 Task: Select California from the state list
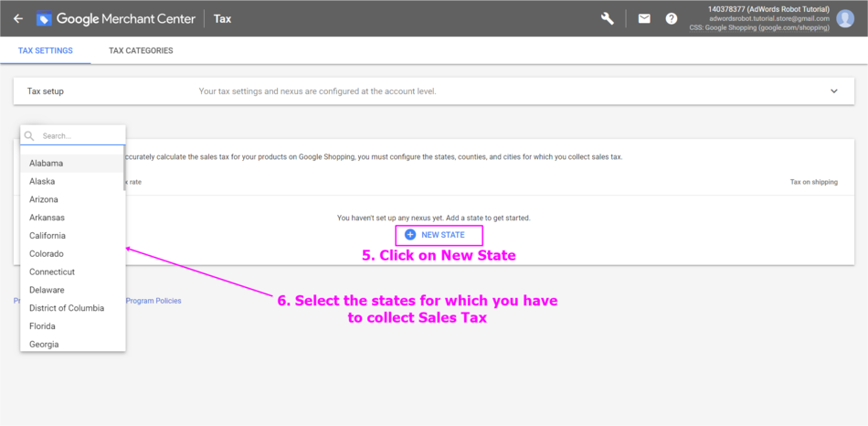(72, 236)
